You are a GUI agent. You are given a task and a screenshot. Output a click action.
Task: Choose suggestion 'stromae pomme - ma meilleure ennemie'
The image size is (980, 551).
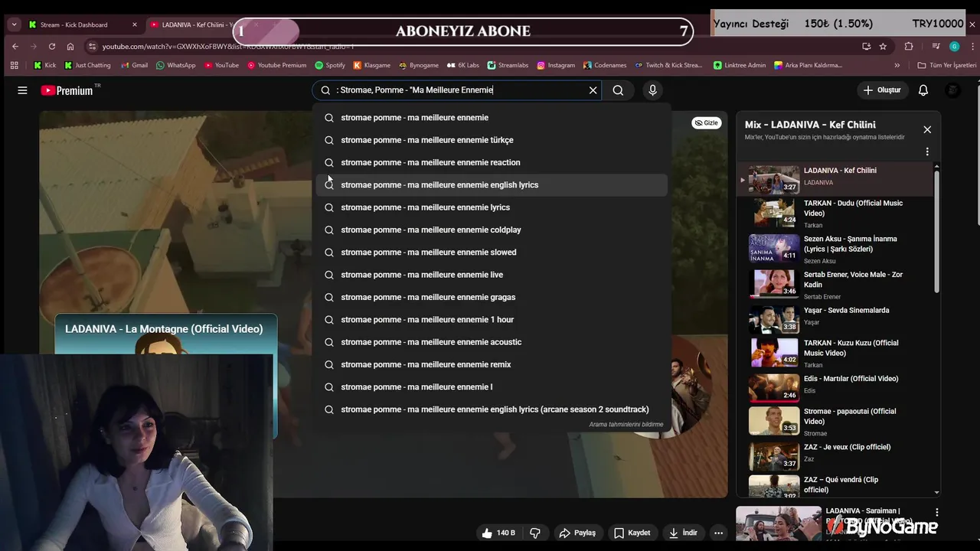[492, 118]
